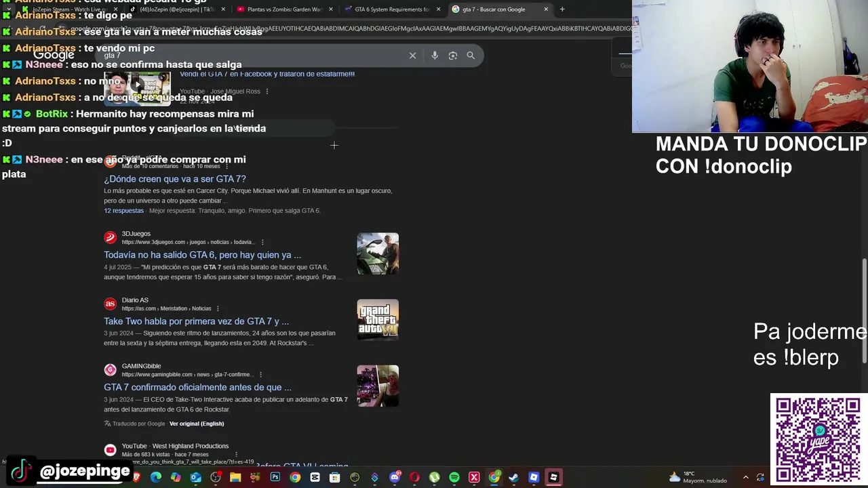The width and height of the screenshot is (868, 488).
Task: Open '¿Dónde creen que va a ser GTA 7?' result
Action: coord(175,179)
